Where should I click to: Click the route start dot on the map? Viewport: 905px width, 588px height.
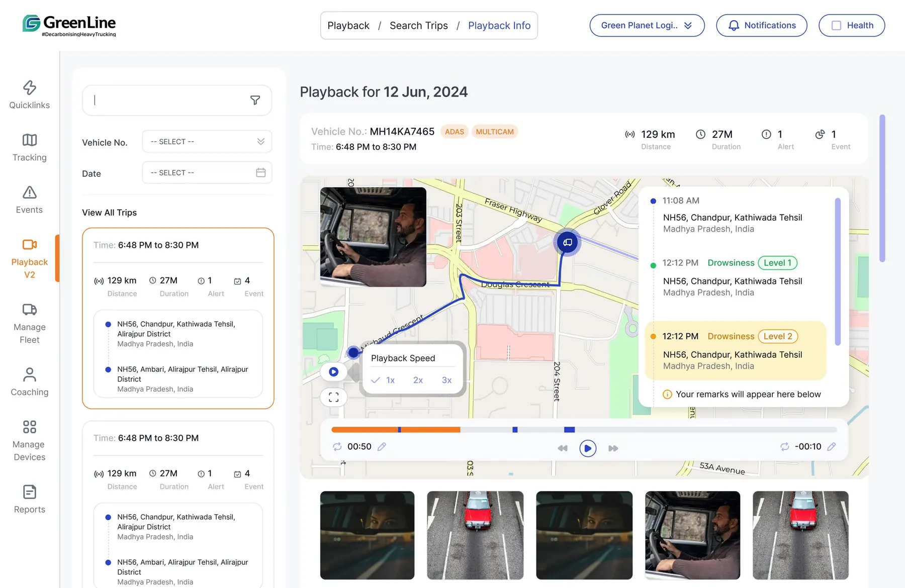click(x=353, y=352)
